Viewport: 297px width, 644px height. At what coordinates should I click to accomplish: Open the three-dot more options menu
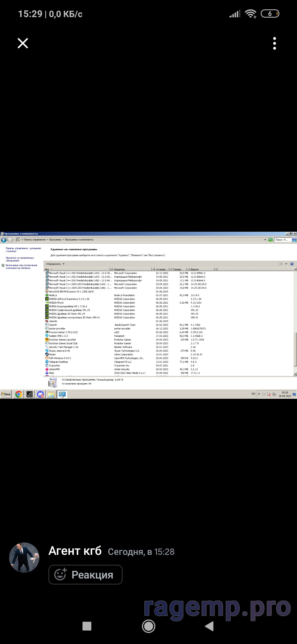coord(274,43)
